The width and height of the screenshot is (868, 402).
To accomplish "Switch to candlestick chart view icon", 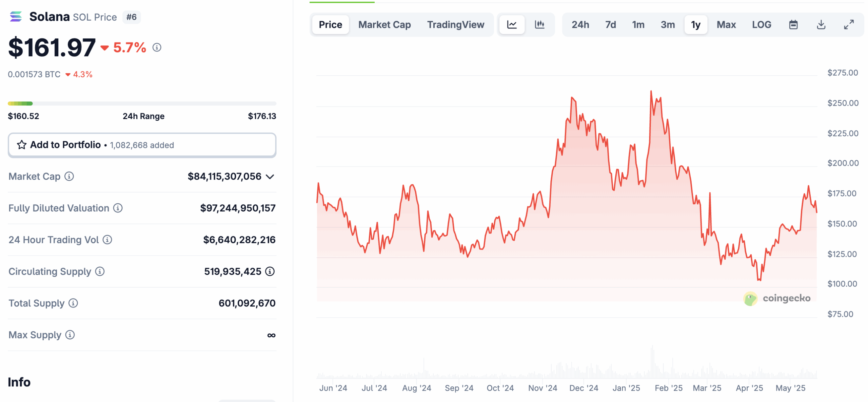I will (539, 24).
